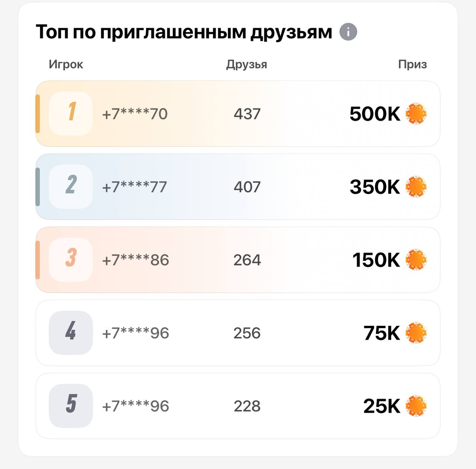Click the orange chip icon beside 25K
The width and height of the screenshot is (476, 469).
tap(416, 406)
